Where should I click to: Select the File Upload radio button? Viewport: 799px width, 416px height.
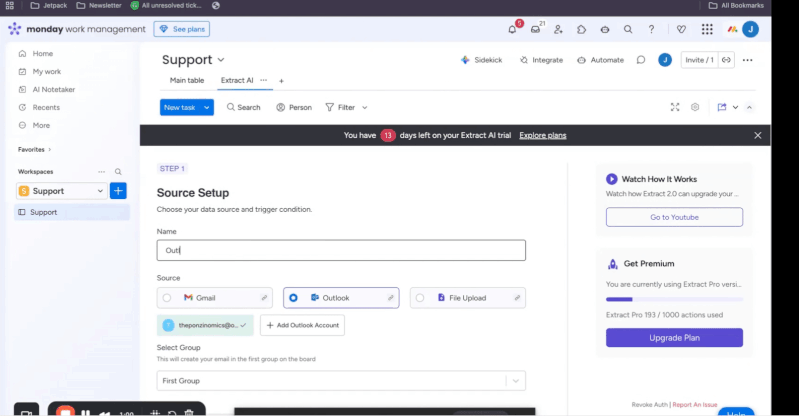tap(420, 298)
